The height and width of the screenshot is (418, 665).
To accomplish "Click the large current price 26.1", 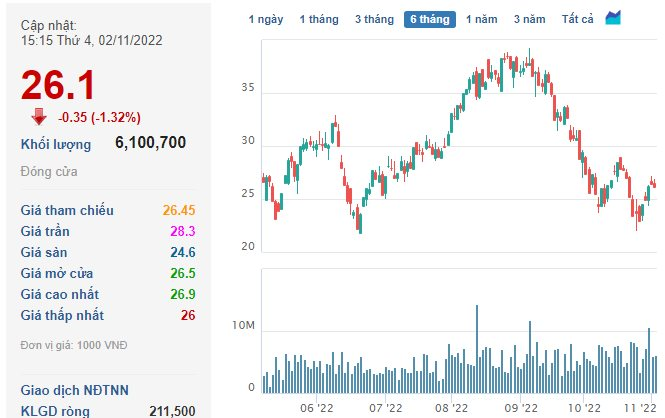I will pos(58,85).
